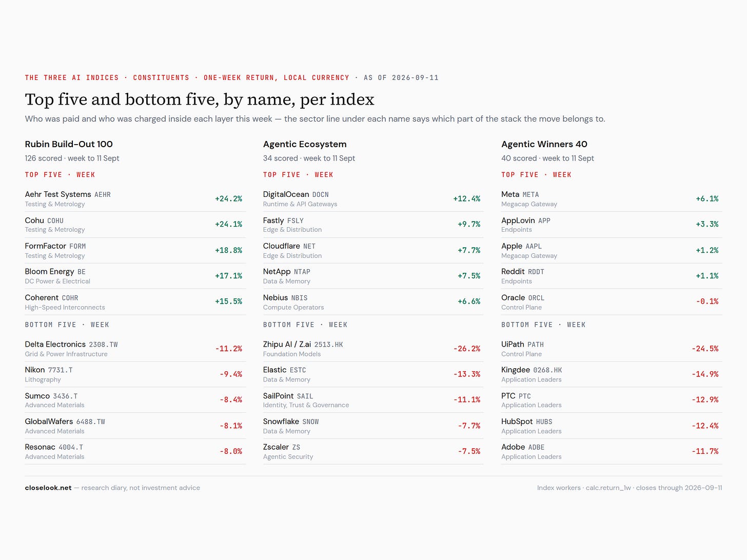Click the "COHR" ticker next to Coherent
747x560 pixels.
point(70,298)
